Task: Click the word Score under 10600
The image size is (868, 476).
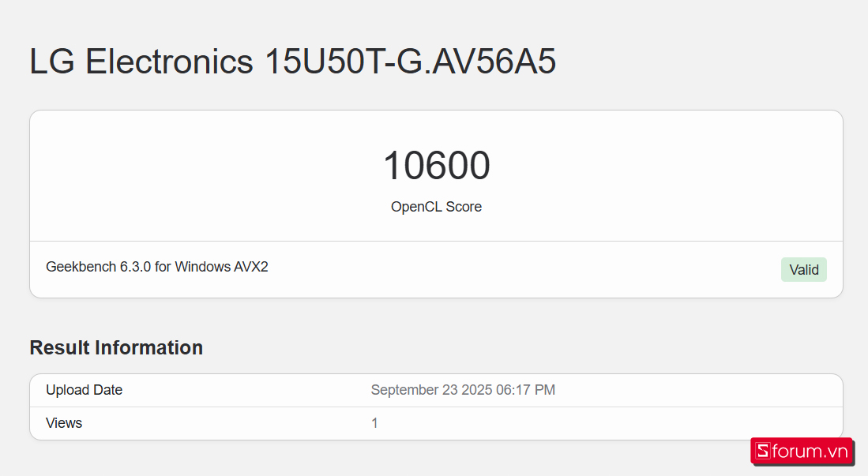Action: 464,207
